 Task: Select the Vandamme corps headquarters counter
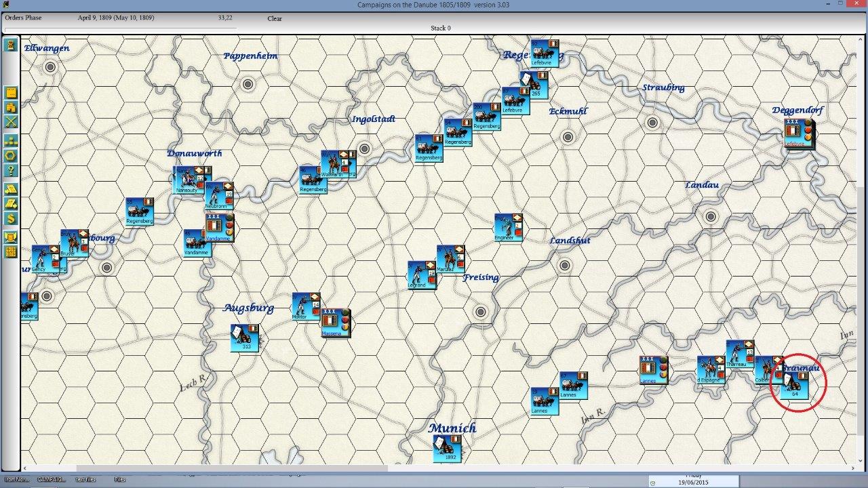220,228
